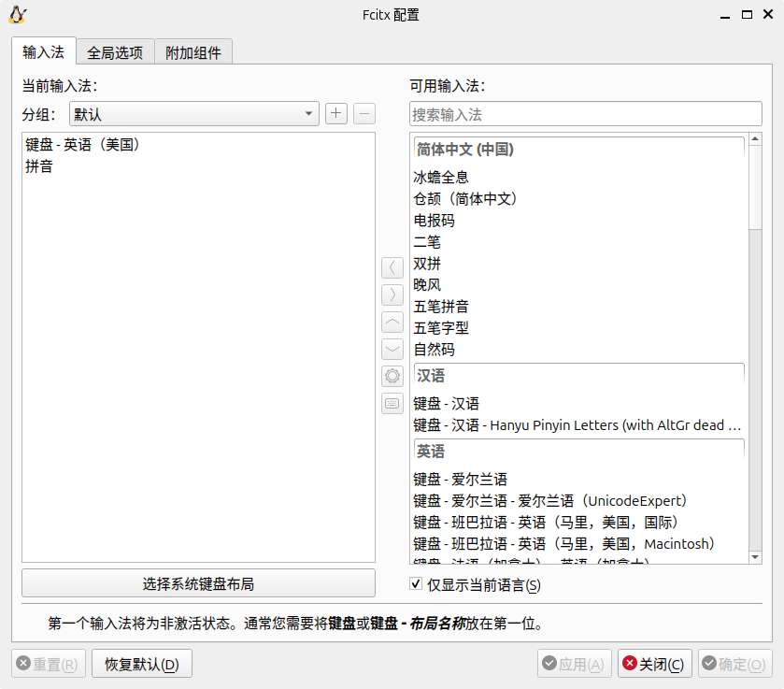Click the 选择系统键盘布局 button
The height and width of the screenshot is (689, 784).
click(198, 583)
